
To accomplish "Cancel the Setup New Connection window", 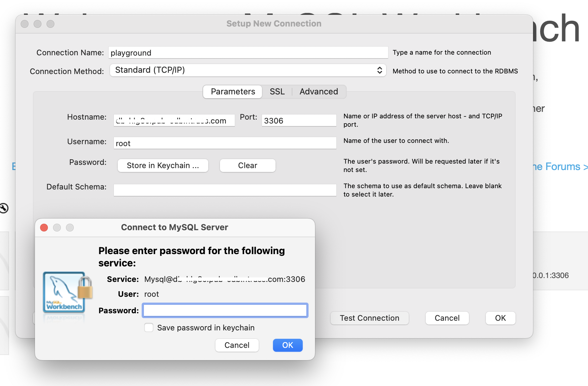I will pyautogui.click(x=447, y=318).
